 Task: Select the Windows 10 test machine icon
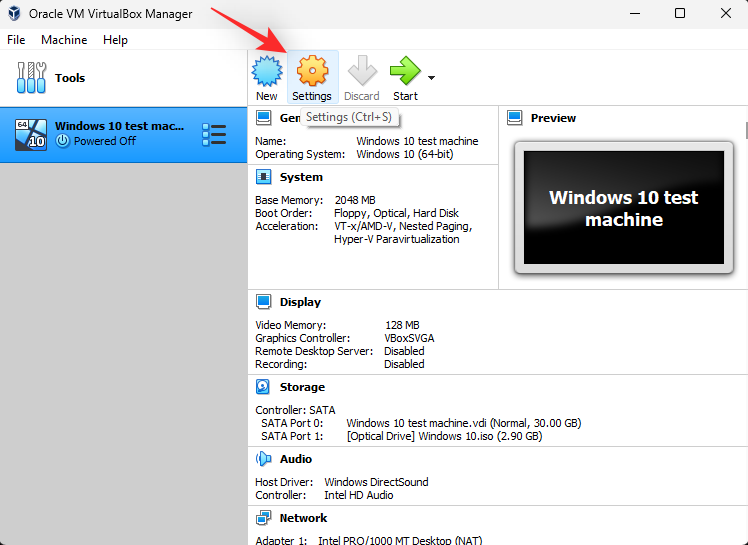click(x=31, y=135)
